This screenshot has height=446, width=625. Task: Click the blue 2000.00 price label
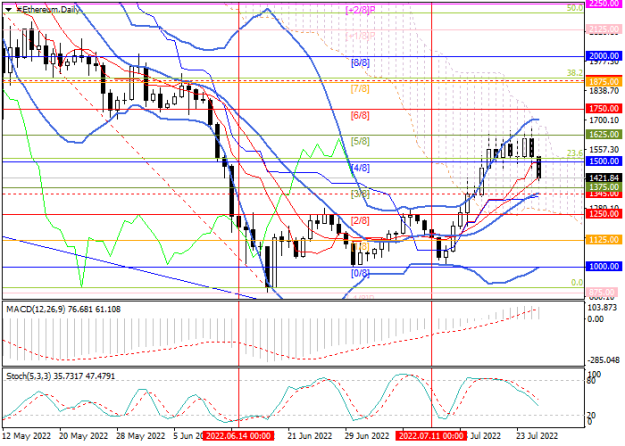coord(604,56)
